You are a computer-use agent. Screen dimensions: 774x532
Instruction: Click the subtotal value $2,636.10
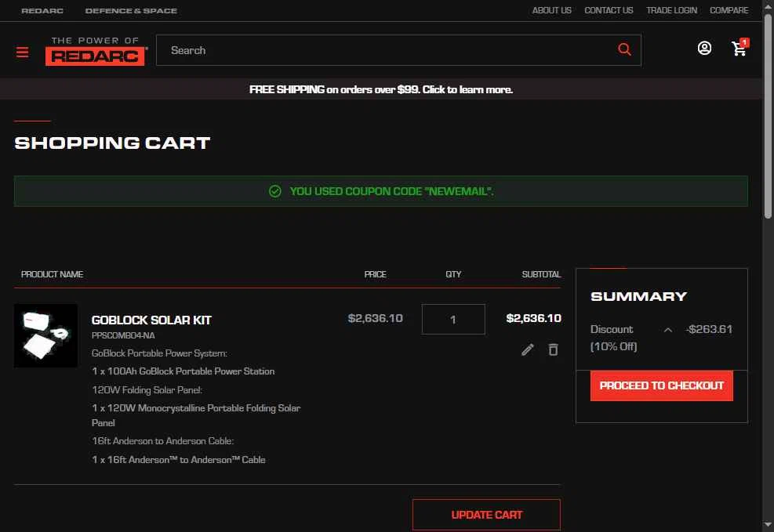click(x=533, y=319)
